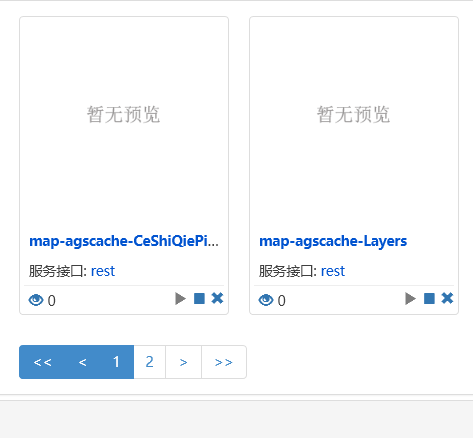Open rest interface link of map-agscache-Layers

click(333, 271)
